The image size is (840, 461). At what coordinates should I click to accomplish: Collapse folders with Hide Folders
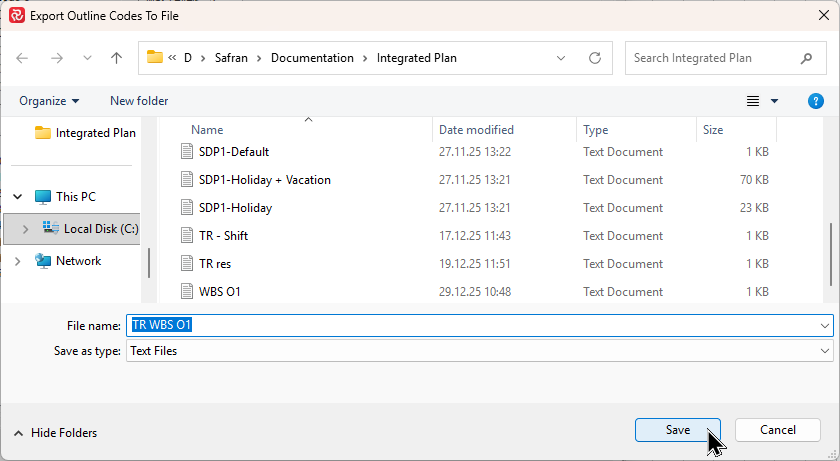click(56, 433)
